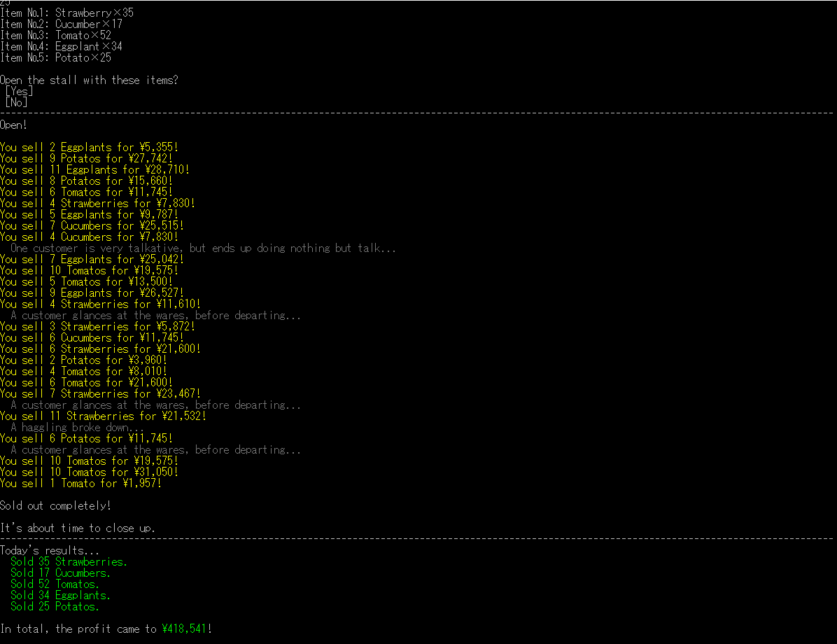Select the 11 Eggplants for ¥28,710 sale line
This screenshot has height=644, width=837.
pos(94,169)
